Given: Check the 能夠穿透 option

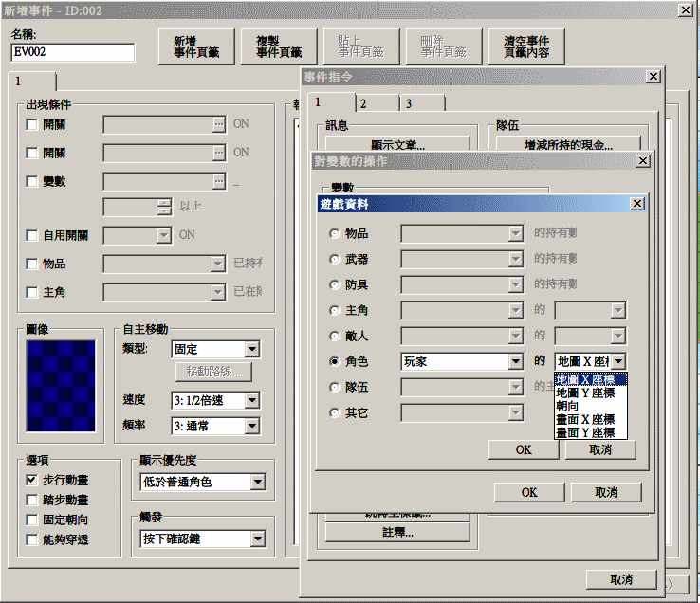Looking at the screenshot, I should (31, 540).
